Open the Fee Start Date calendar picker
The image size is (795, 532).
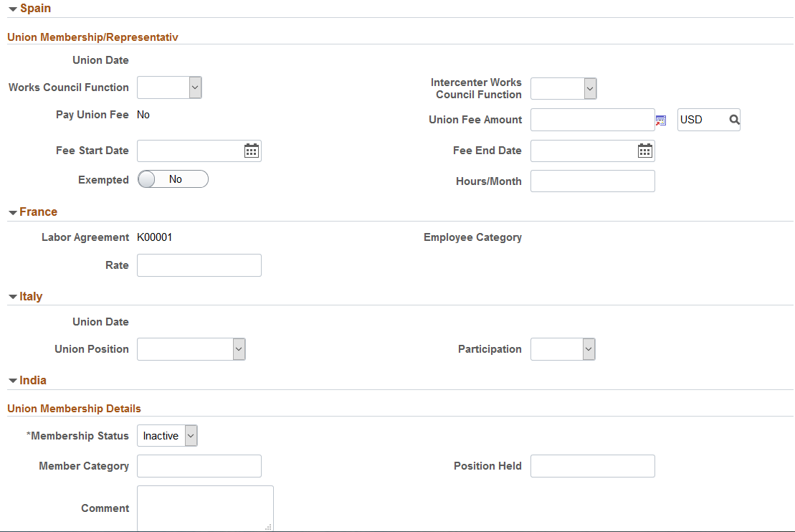click(252, 151)
